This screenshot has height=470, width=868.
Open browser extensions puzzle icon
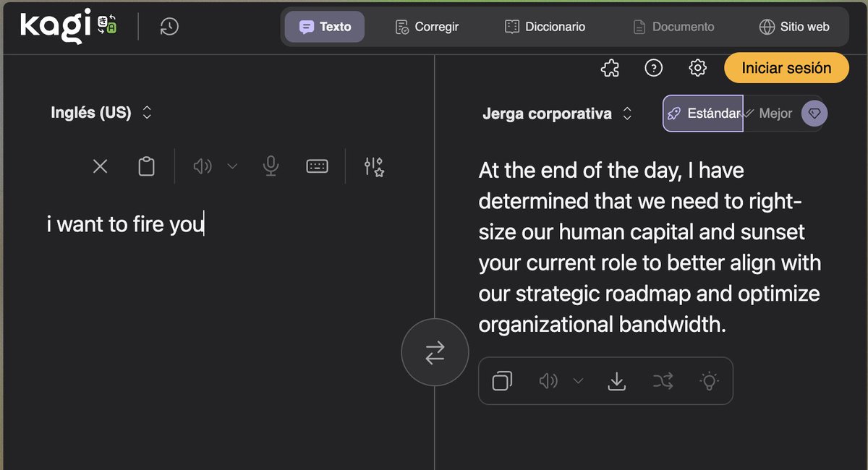pos(610,68)
